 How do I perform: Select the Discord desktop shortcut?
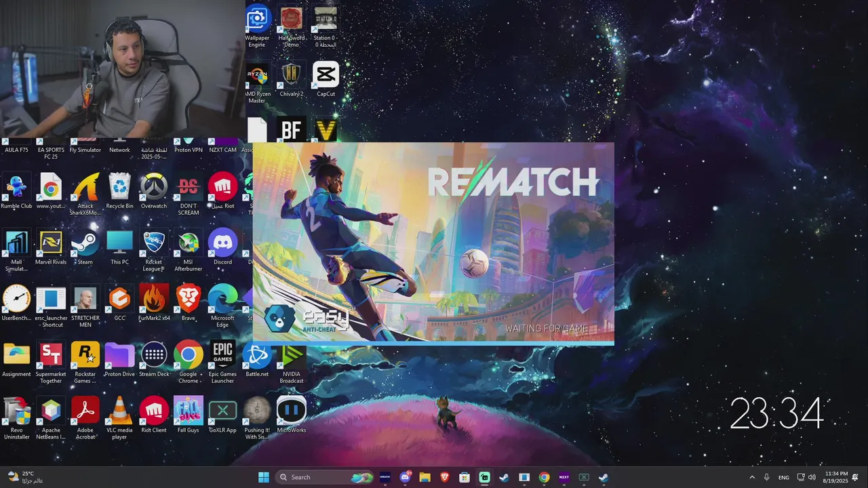[222, 247]
